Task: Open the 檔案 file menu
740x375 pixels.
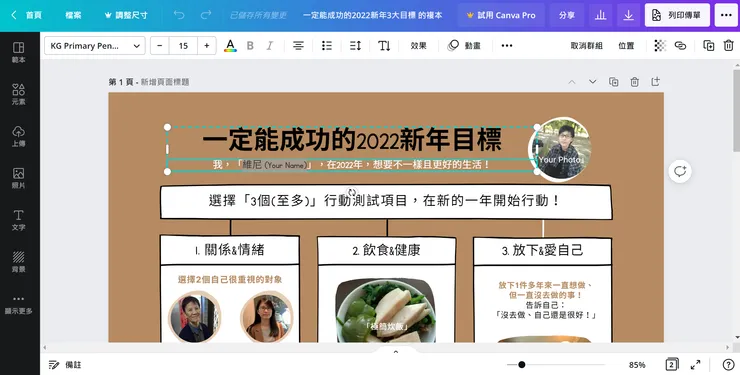Action: (73, 15)
